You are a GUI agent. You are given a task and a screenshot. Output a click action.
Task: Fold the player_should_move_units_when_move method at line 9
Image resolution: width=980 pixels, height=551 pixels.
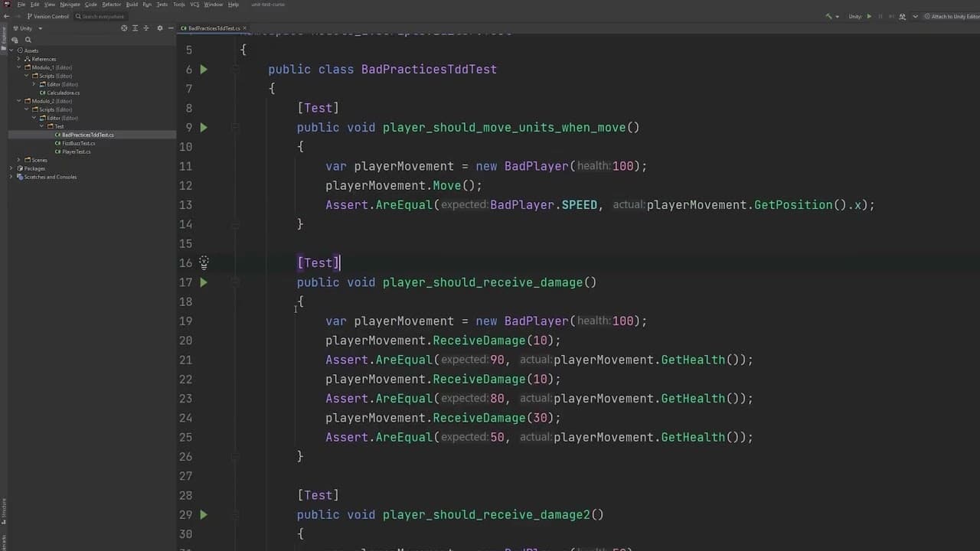[x=236, y=128]
